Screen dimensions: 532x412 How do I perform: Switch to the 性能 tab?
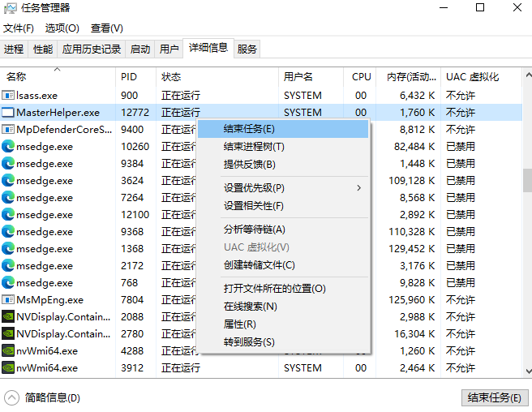coord(43,49)
